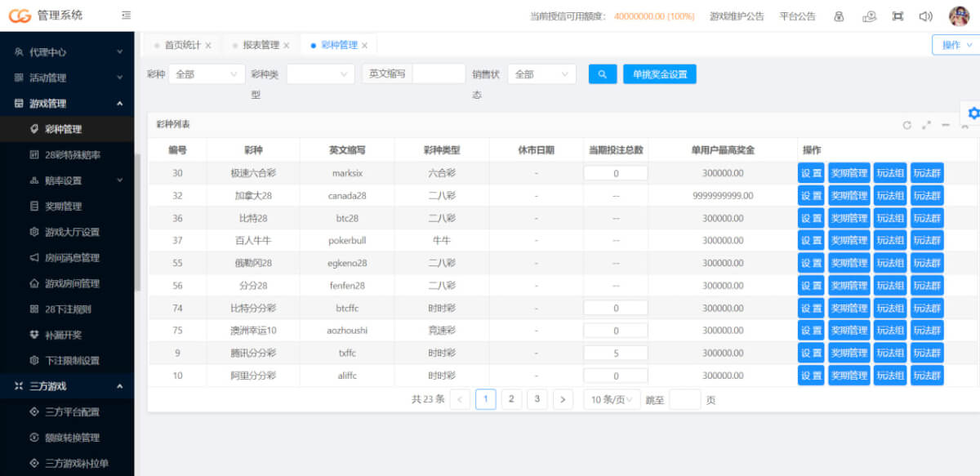This screenshot has height=476, width=980.
Task: Click the 单挑奖金设置 button
Action: 660,74
